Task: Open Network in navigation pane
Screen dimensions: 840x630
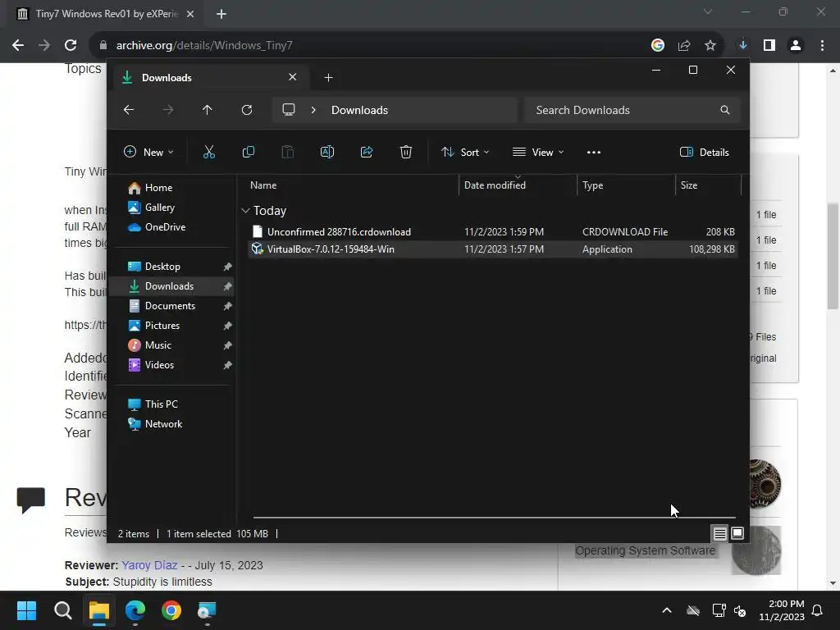Action: [x=163, y=424]
